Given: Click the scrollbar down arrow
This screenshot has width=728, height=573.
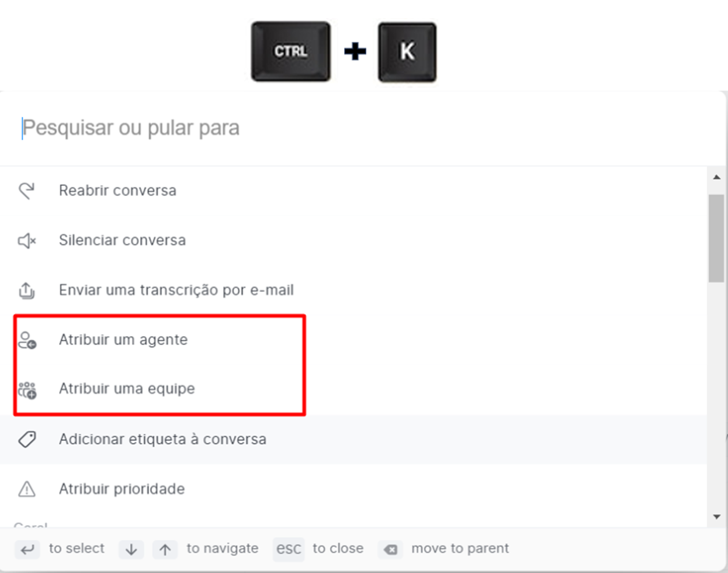Looking at the screenshot, I should (x=717, y=517).
